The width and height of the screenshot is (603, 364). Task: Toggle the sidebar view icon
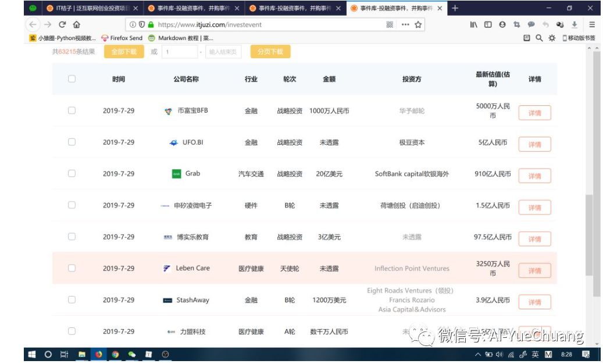[488, 24]
